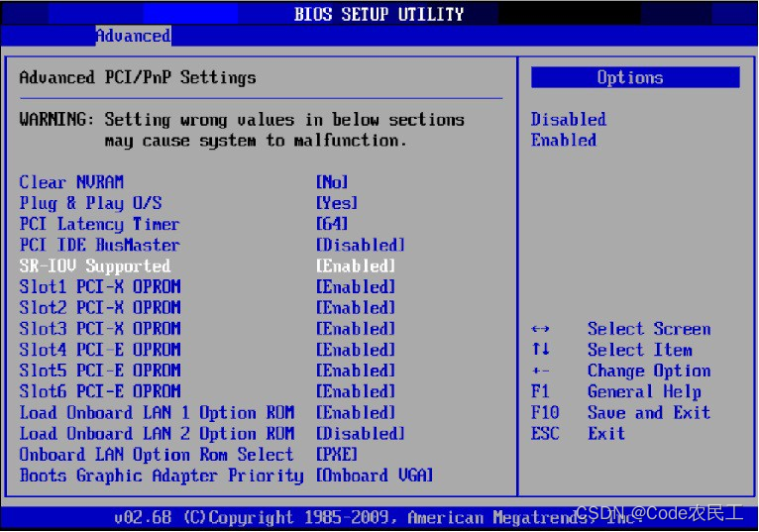Select the Clear NVRAM setting
This screenshot has width=759, height=532.
tap(71, 182)
